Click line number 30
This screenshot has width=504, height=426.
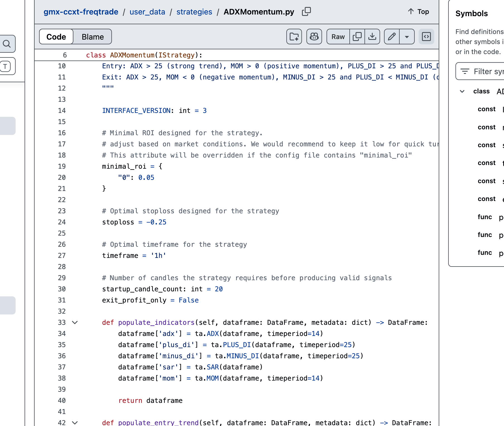point(62,289)
